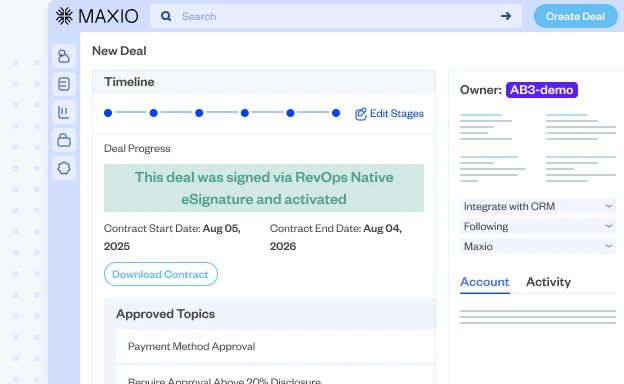The height and width of the screenshot is (384, 624).
Task: Select the last timeline stage dot
Action: tap(336, 113)
